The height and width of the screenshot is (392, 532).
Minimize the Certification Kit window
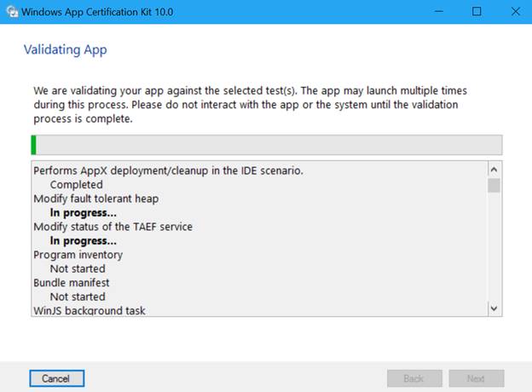click(439, 12)
